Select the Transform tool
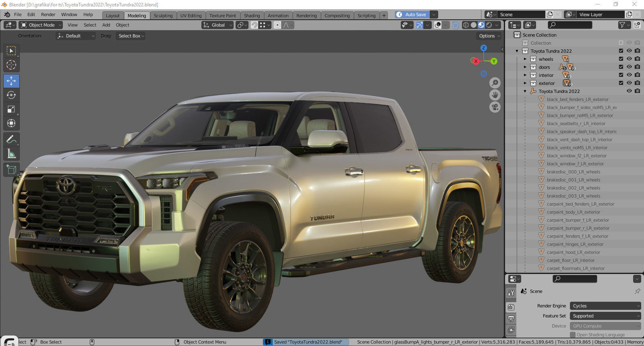Image resolution: width=644 pixels, height=346 pixels. pyautogui.click(x=11, y=123)
